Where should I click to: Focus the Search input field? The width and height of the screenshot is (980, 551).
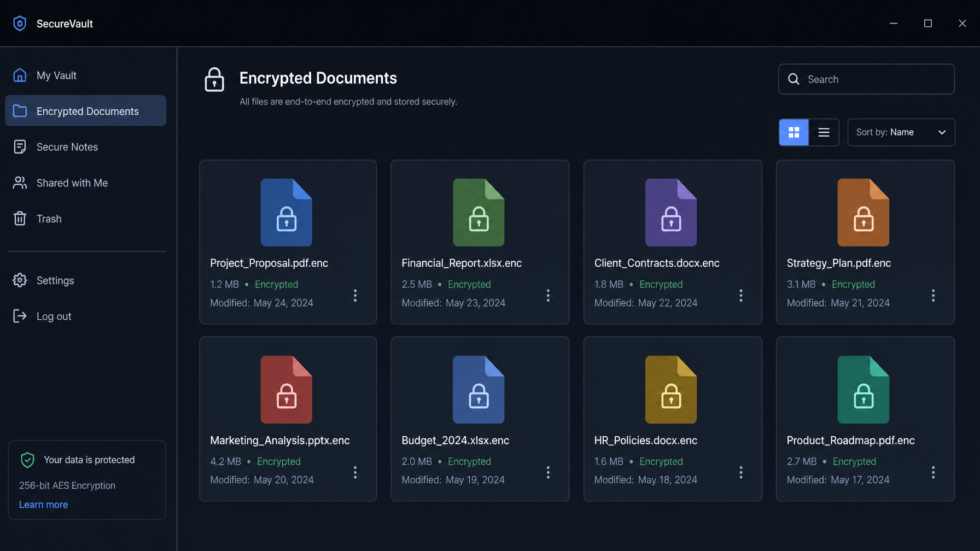click(x=866, y=79)
